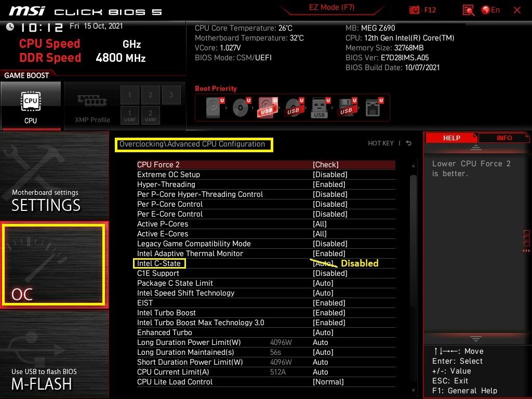This screenshot has height=399, width=532.
Task: Select Intel Turbo Boost Max Technology 3.0
Action: coord(266,322)
